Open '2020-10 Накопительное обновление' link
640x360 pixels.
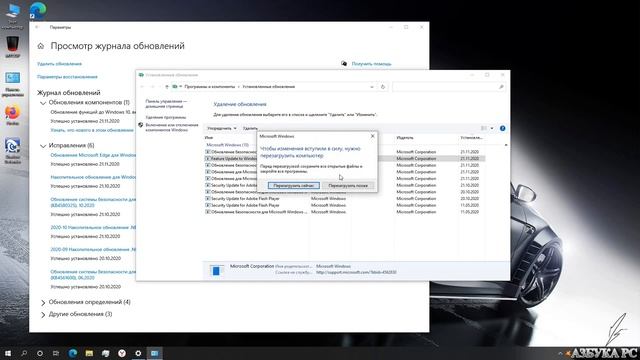93,227
